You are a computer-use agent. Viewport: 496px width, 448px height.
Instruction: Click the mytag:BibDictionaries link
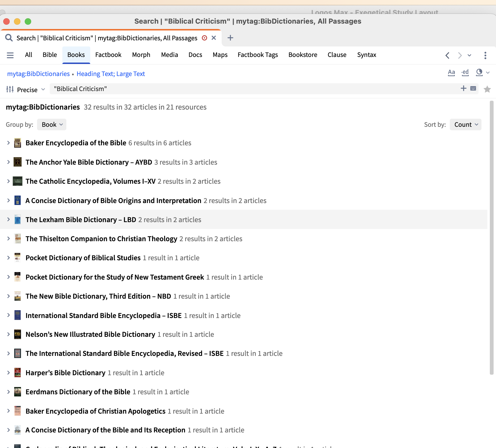(x=38, y=74)
